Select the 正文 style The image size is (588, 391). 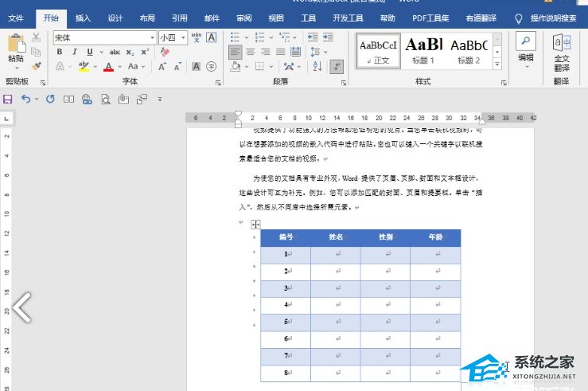(x=378, y=51)
